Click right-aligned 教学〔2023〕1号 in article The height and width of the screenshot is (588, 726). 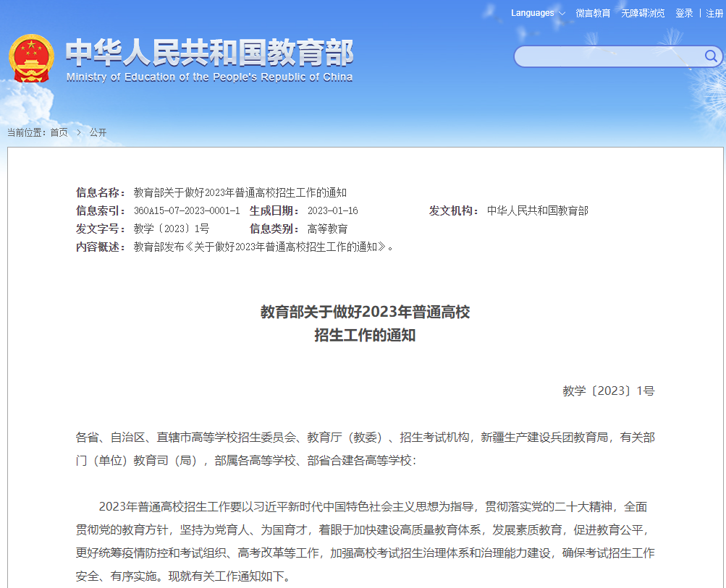[609, 391]
